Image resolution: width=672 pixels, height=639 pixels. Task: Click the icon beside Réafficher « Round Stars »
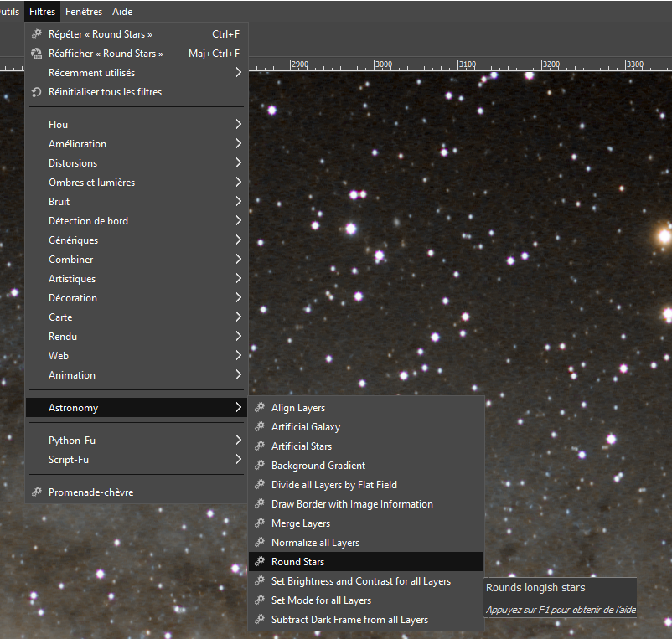[36, 54]
